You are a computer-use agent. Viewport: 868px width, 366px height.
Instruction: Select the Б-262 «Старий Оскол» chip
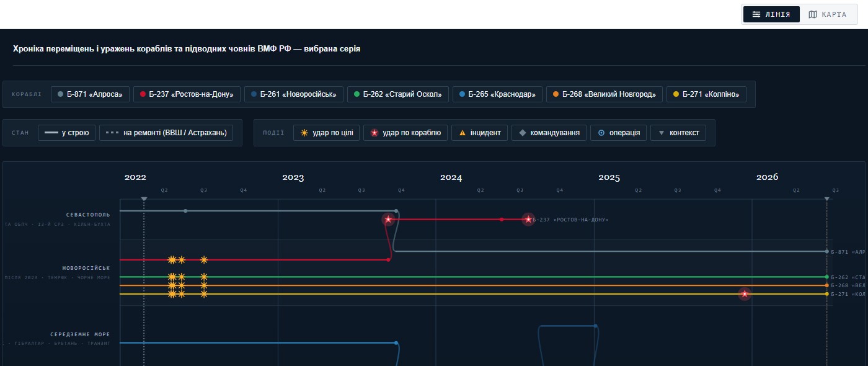[x=397, y=94]
